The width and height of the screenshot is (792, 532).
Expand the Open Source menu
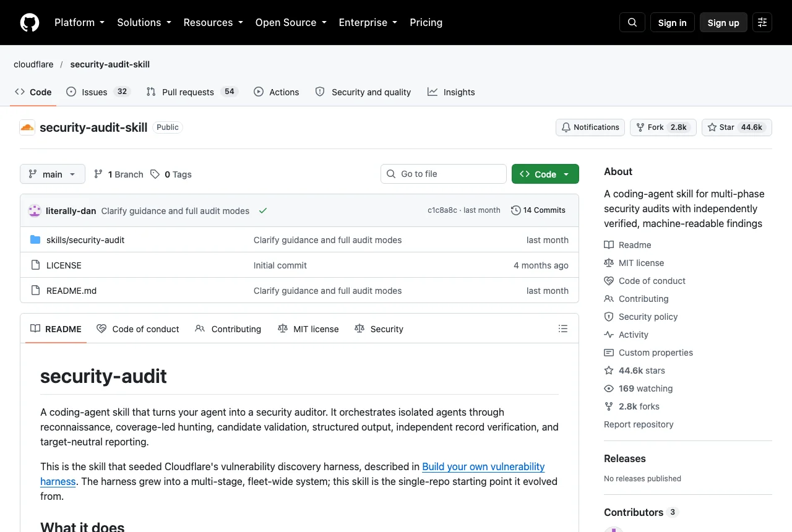click(x=290, y=22)
